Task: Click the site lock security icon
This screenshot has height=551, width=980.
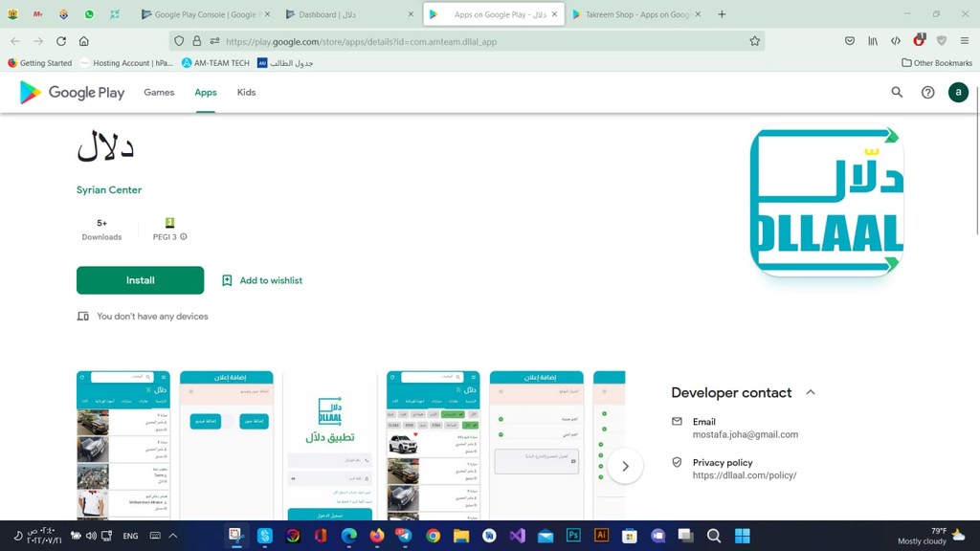Action: [197, 41]
